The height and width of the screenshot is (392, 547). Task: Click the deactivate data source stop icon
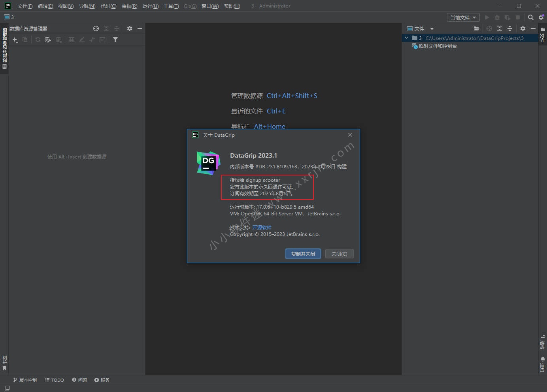[x=58, y=40]
